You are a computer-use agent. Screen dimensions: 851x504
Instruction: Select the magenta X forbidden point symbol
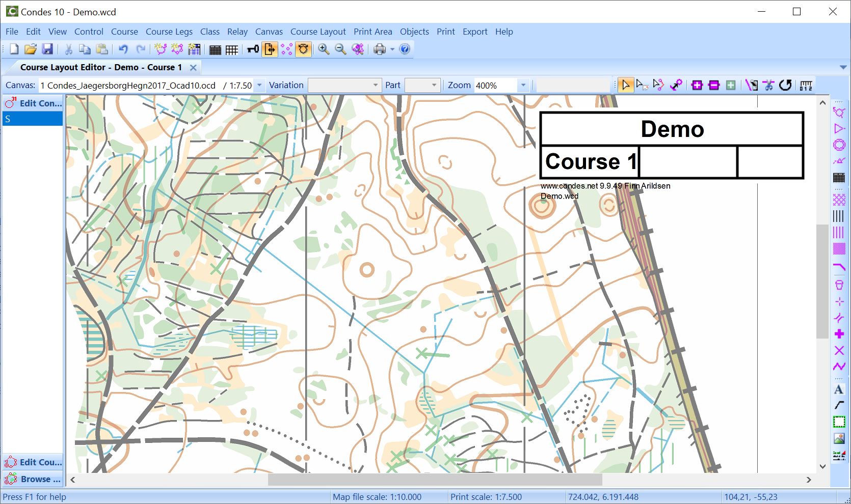839,350
